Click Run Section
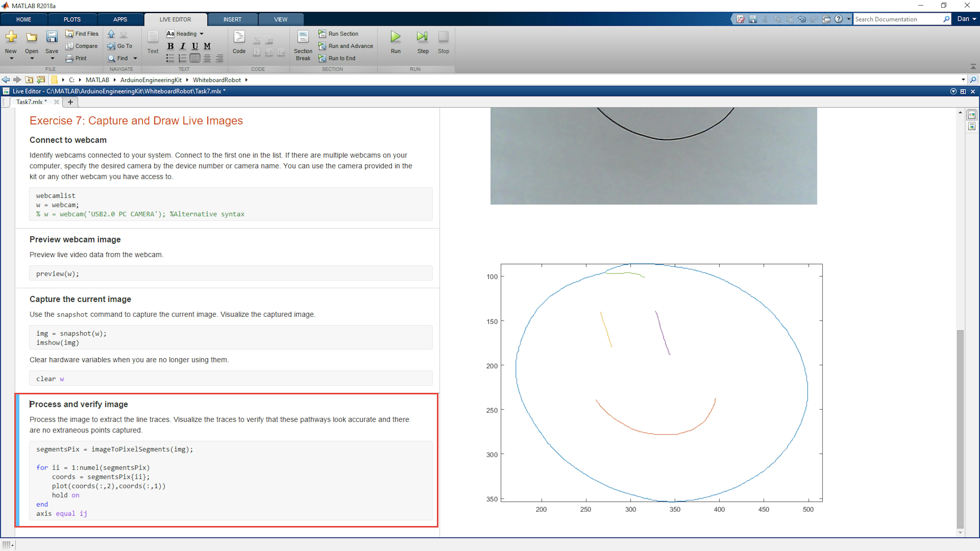Viewport: 980px width, 551px height. [x=339, y=33]
